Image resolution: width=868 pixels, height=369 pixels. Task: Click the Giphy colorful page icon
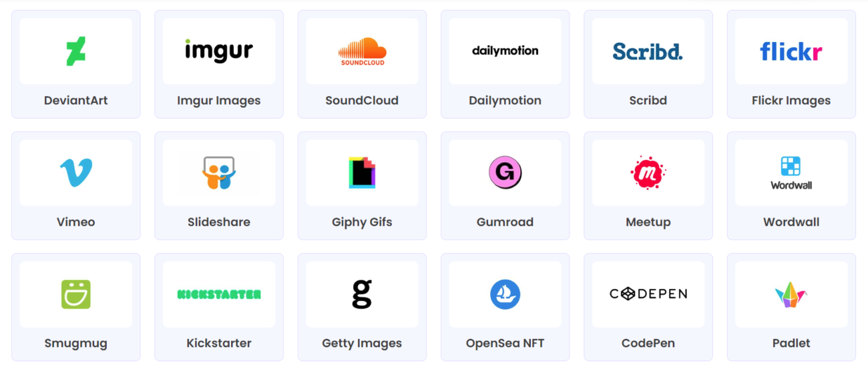(362, 173)
